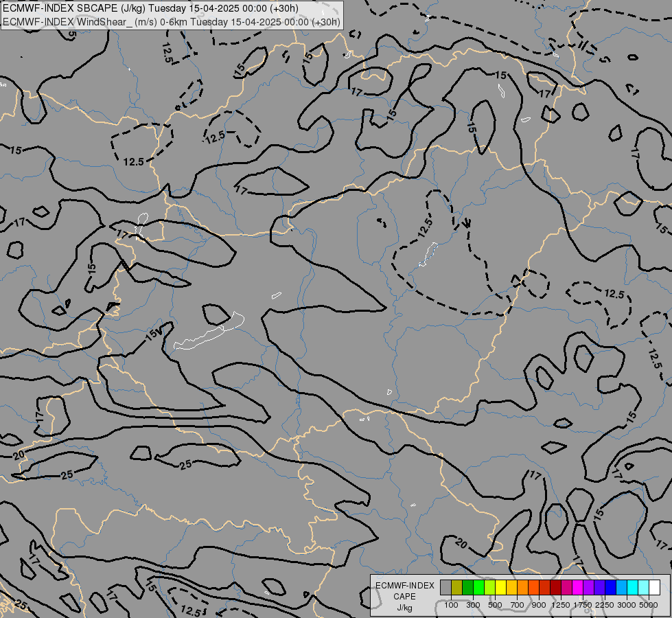This screenshot has height=618, width=672.
Task: Pick the golden amber legend swatch
Action: [511, 588]
